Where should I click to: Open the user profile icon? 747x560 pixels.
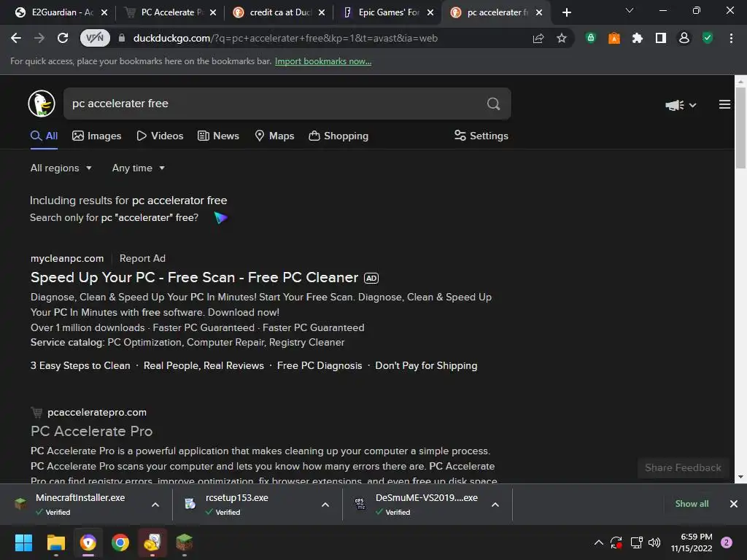pyautogui.click(x=684, y=38)
